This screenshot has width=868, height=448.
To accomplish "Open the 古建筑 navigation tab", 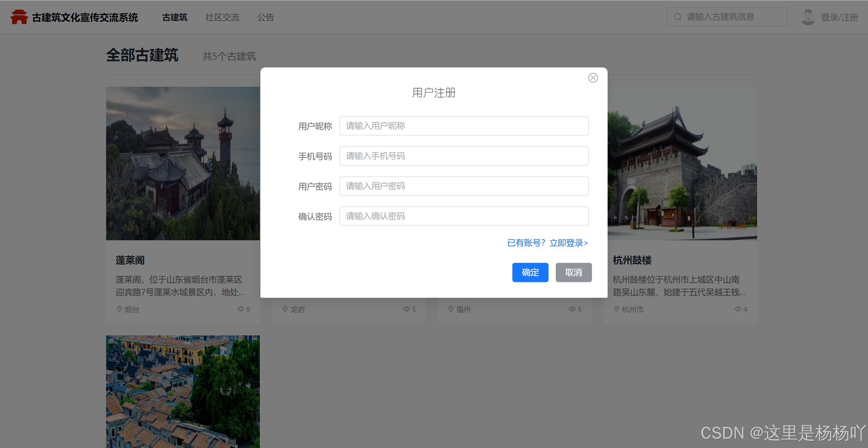I will click(175, 17).
